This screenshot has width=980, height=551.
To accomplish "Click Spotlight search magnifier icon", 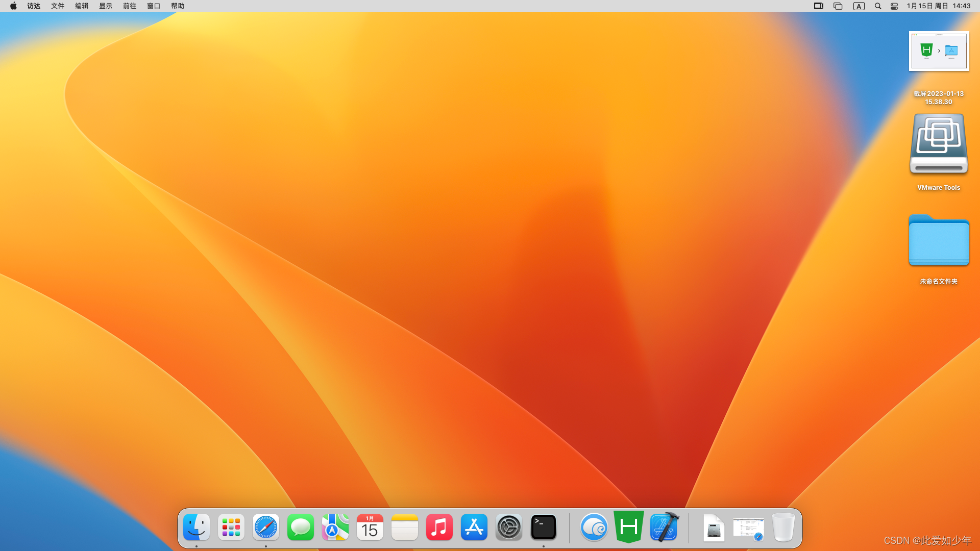I will click(x=878, y=6).
